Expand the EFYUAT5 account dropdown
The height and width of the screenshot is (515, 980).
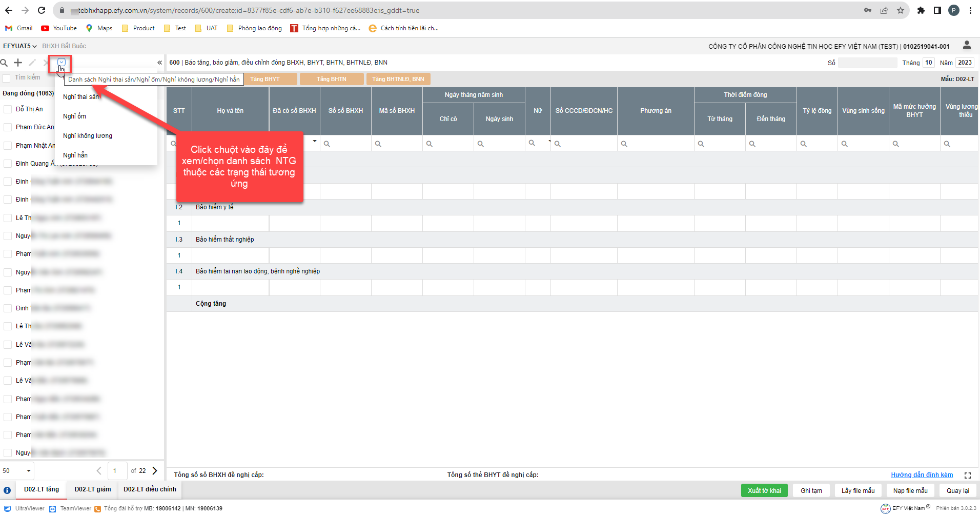pos(20,46)
